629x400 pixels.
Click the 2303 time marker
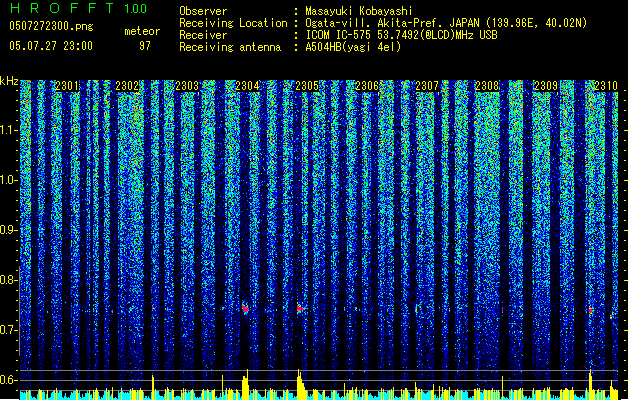click(187, 86)
